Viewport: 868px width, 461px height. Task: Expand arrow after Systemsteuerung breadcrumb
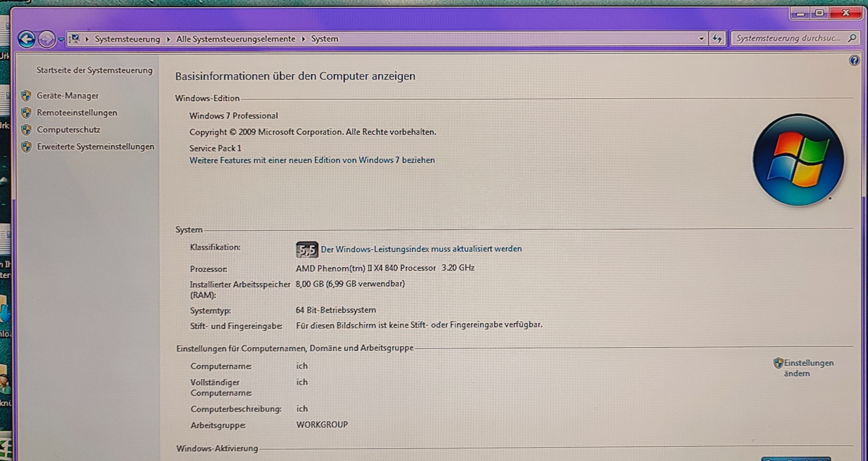tap(169, 39)
